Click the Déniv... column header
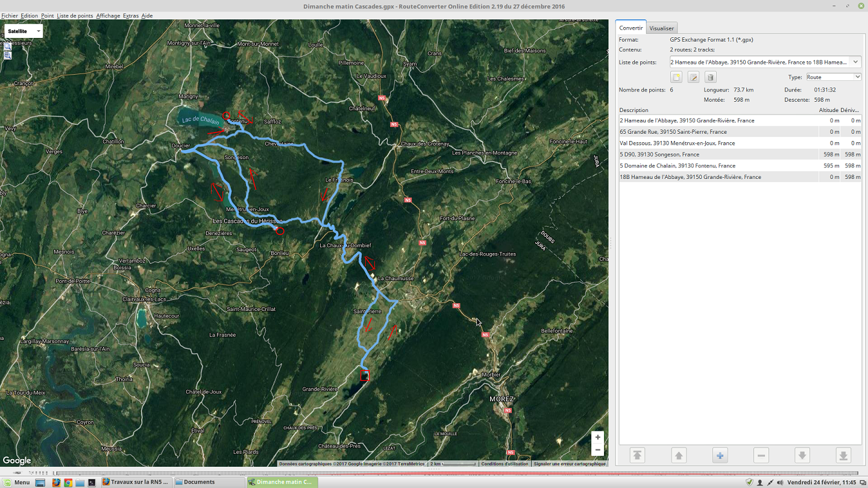Viewport: 868px width, 488px height. pyautogui.click(x=851, y=110)
